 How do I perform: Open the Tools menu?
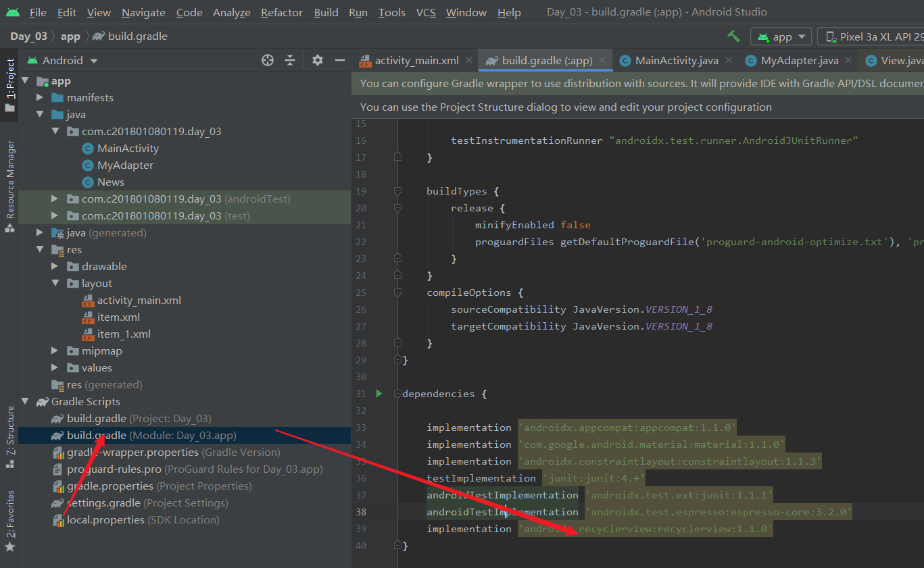pos(392,12)
